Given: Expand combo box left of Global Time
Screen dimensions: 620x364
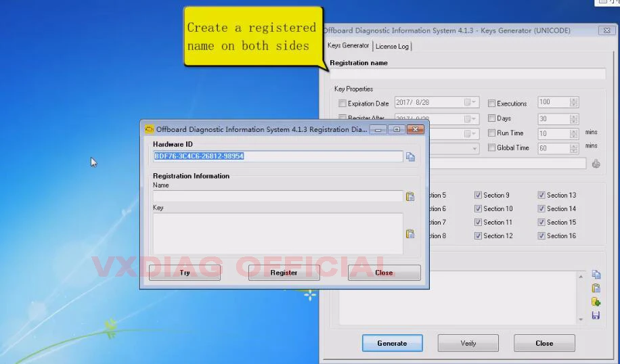Looking at the screenshot, I should click(474, 149).
